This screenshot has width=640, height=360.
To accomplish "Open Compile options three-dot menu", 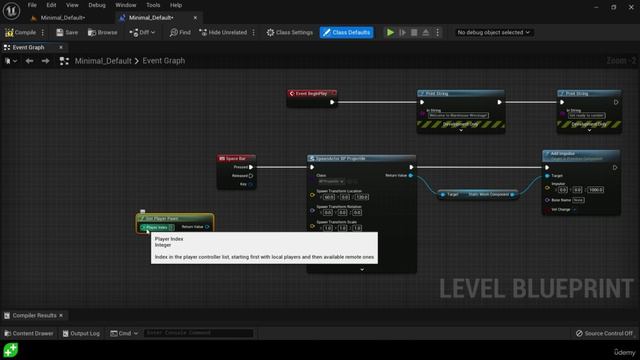I will 42,32.
